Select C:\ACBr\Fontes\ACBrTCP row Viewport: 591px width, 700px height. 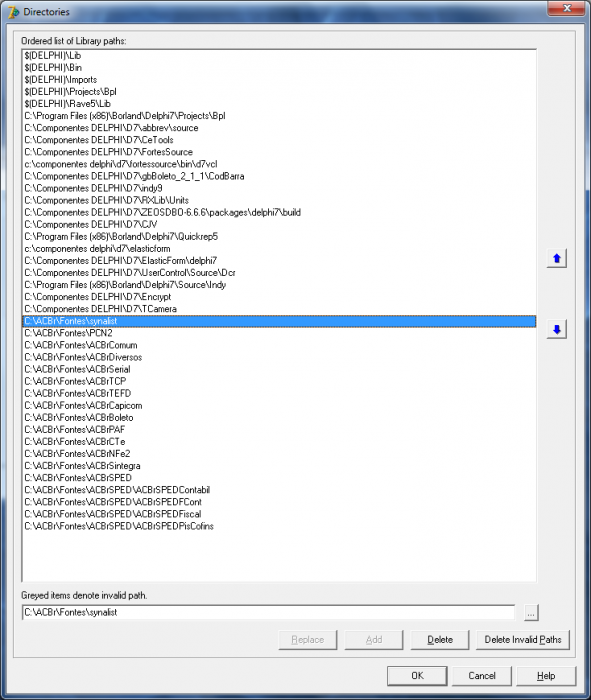coord(279,381)
